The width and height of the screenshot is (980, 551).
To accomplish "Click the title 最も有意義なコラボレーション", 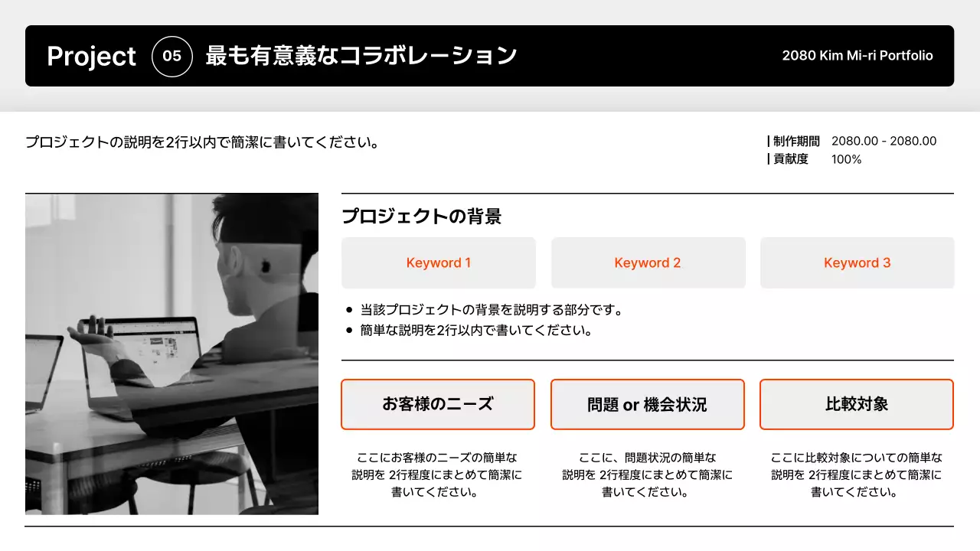I will tap(361, 56).
